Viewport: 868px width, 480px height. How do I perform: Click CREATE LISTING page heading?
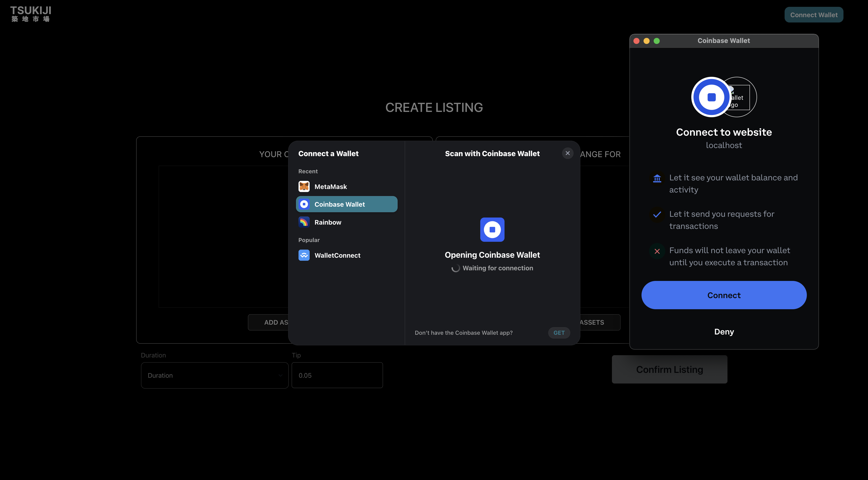point(434,108)
